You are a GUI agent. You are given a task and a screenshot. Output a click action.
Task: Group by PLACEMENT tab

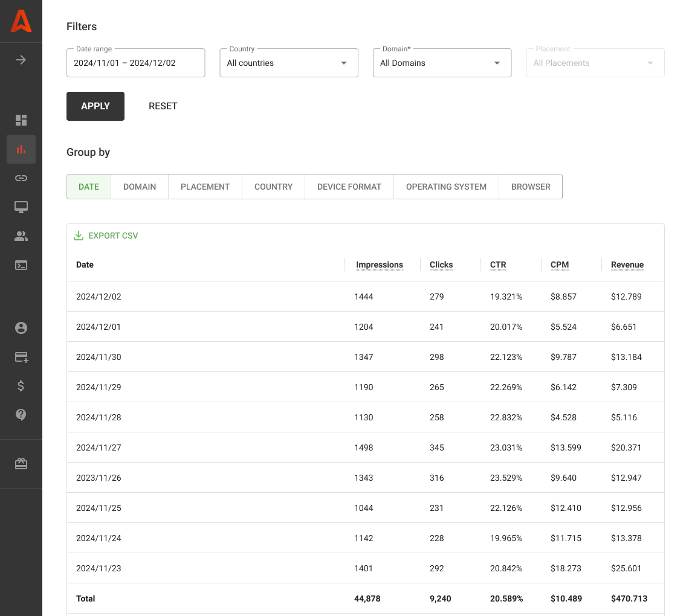[x=205, y=187]
